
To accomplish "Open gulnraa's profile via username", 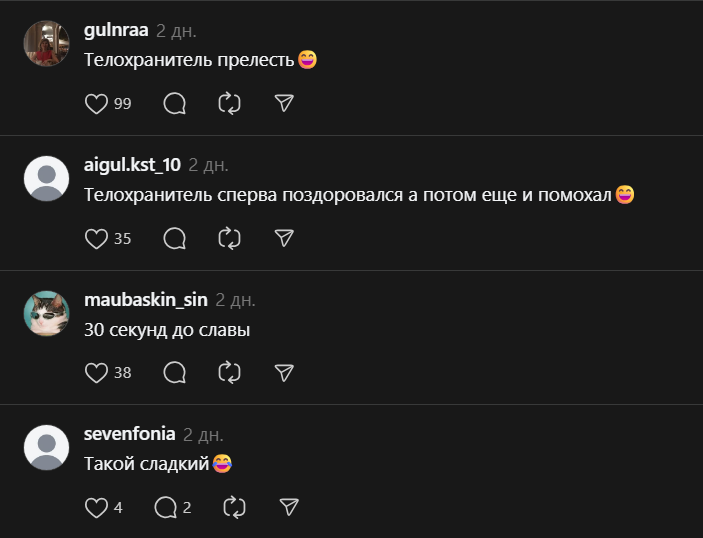I will (x=116, y=31).
